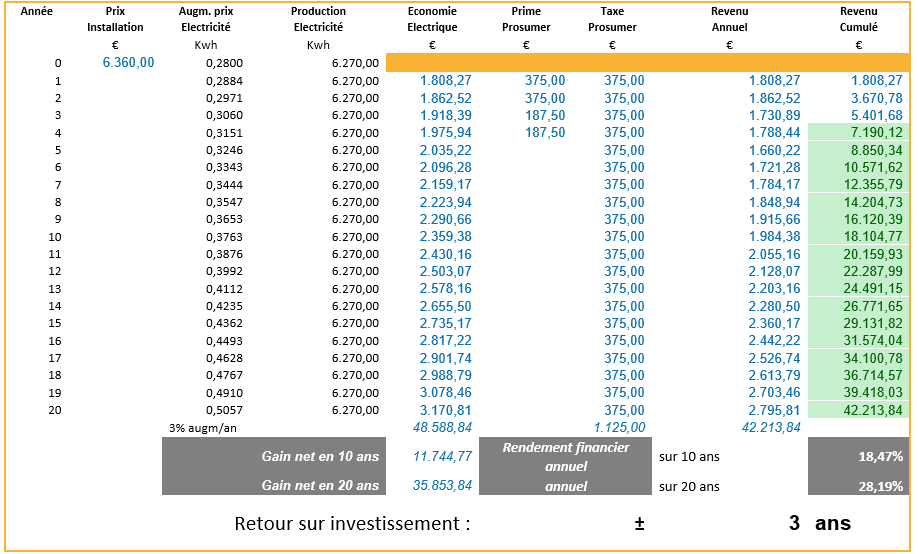Select the green cell 42.213,84
This screenshot has width=918, height=554.
(x=859, y=410)
